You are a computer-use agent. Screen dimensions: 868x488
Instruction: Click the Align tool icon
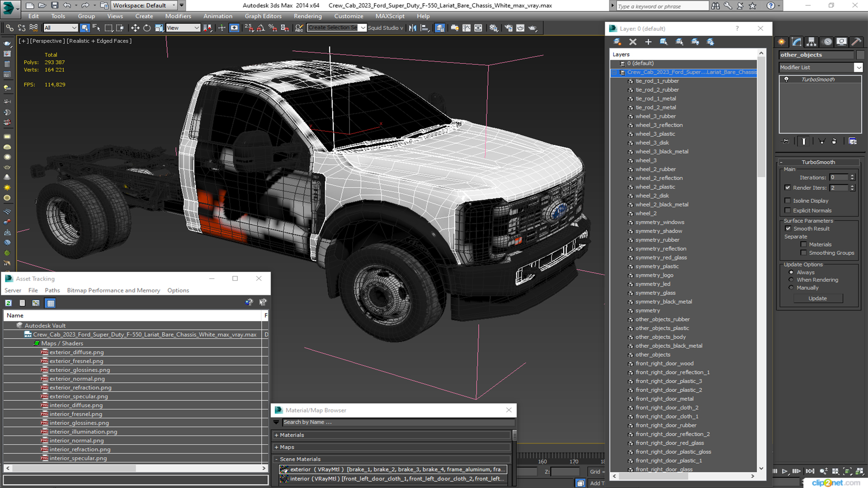[x=425, y=28]
